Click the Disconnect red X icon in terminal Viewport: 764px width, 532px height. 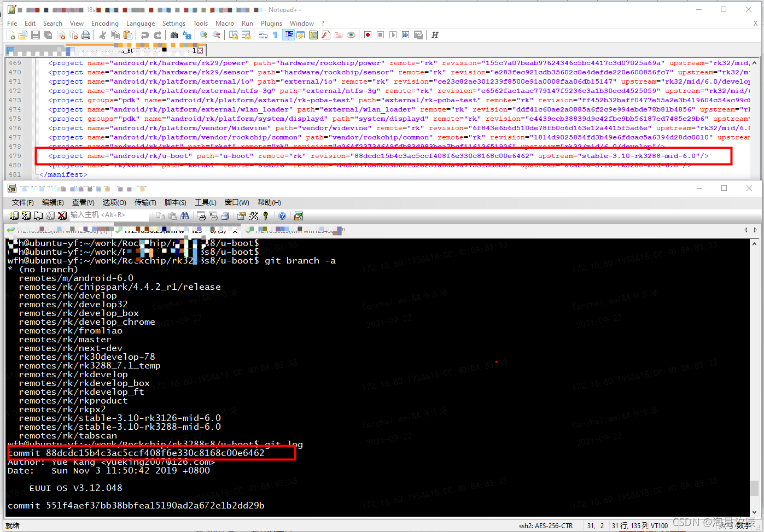62,216
